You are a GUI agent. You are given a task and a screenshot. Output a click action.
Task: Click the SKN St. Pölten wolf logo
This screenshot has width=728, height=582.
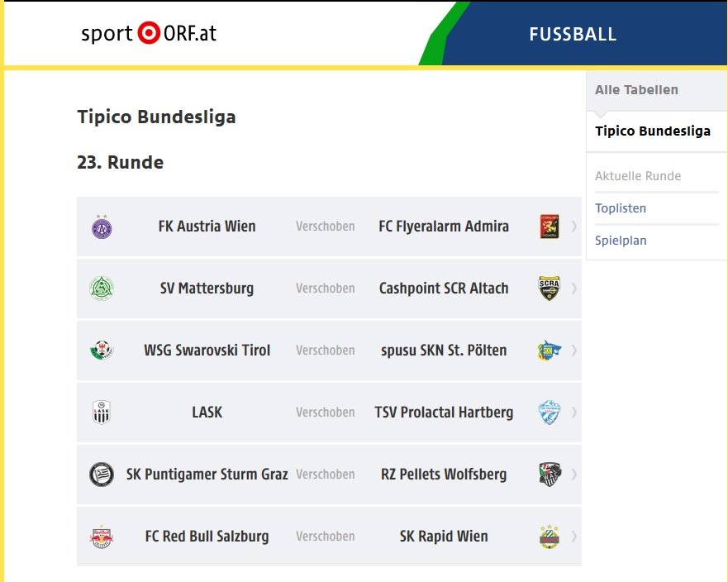pyautogui.click(x=550, y=351)
